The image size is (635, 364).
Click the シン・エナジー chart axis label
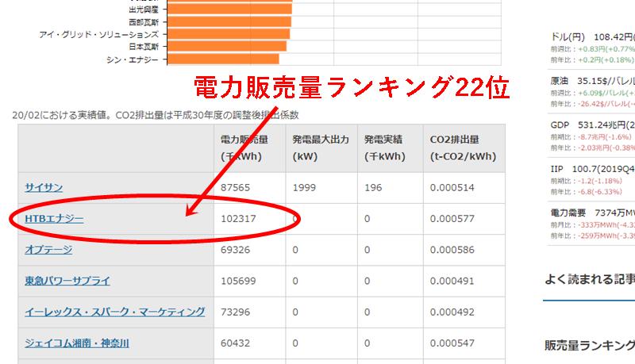coord(133,59)
